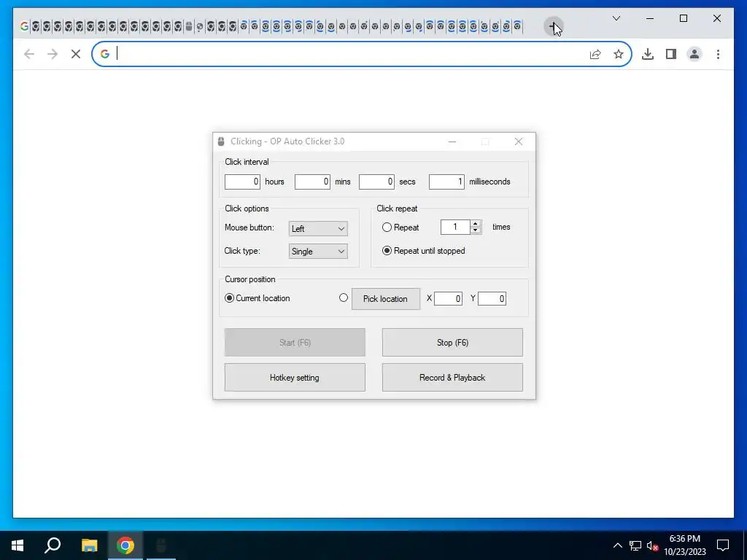Click the muted volume tray icon

(x=652, y=545)
